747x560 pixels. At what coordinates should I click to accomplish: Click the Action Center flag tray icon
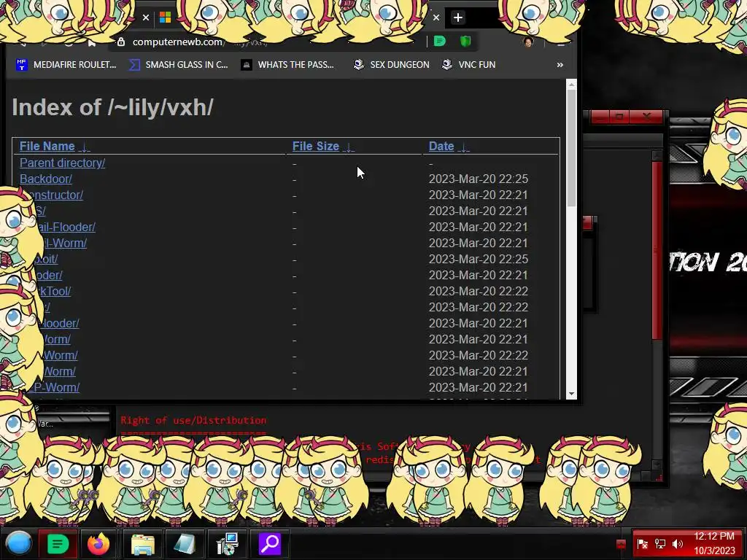coord(643,544)
